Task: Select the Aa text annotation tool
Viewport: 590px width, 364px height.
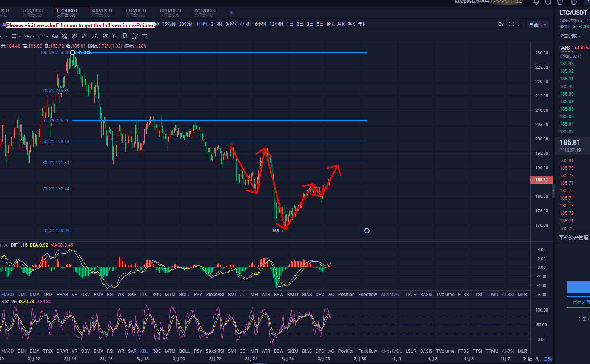Action: coord(55,36)
